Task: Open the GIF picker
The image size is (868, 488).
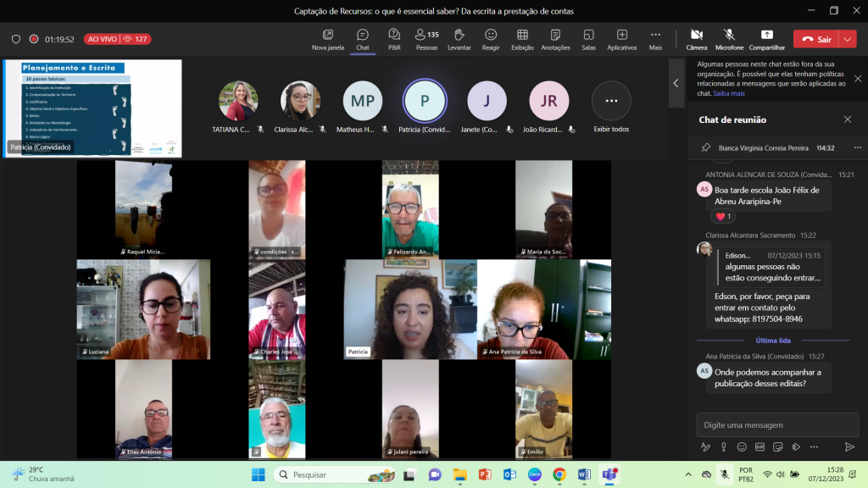Action: tap(759, 447)
